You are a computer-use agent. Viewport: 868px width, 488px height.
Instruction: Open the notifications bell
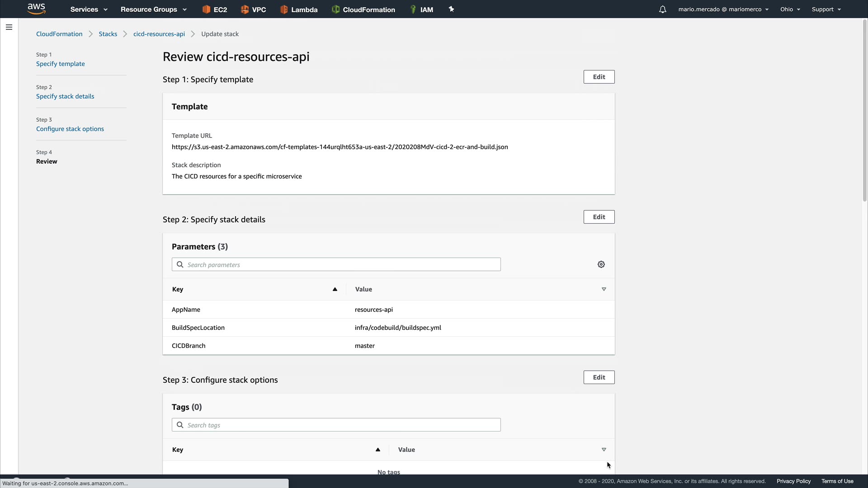click(662, 9)
